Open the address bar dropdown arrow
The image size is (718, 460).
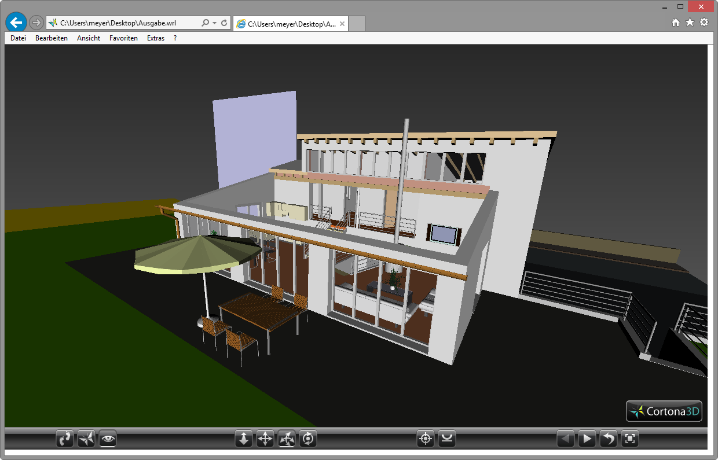[214, 22]
